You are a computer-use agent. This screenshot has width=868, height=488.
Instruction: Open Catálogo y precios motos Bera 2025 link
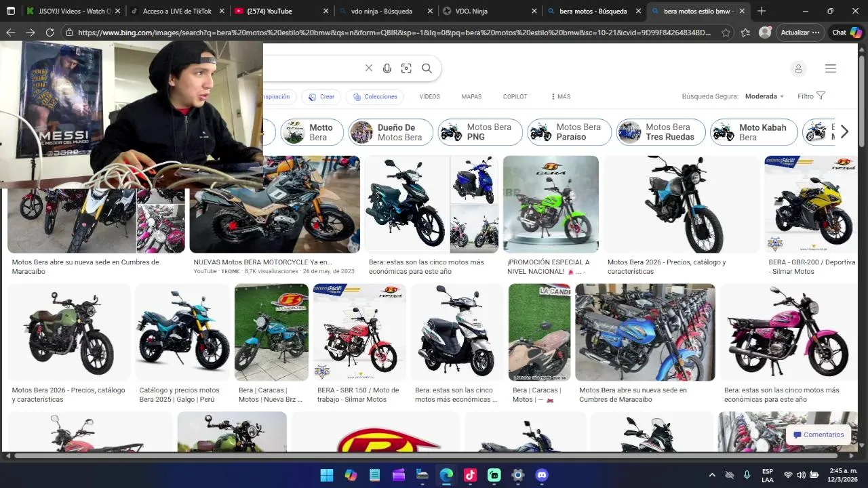(x=179, y=395)
